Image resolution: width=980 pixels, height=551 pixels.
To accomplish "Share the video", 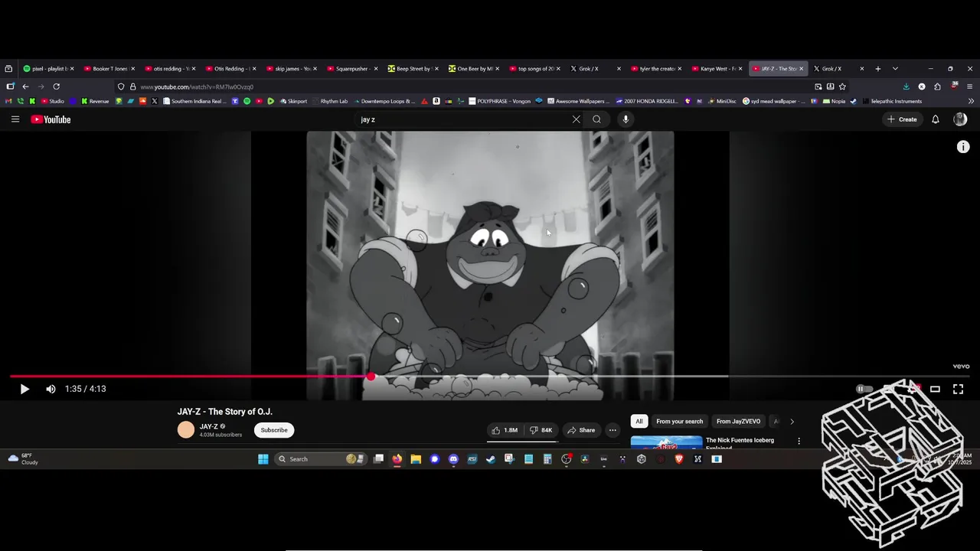I will (x=581, y=430).
